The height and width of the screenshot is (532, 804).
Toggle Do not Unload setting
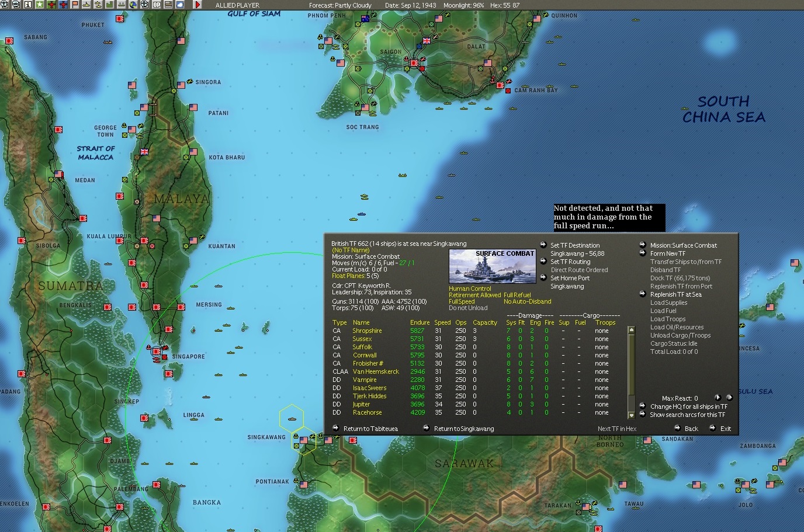pyautogui.click(x=468, y=308)
